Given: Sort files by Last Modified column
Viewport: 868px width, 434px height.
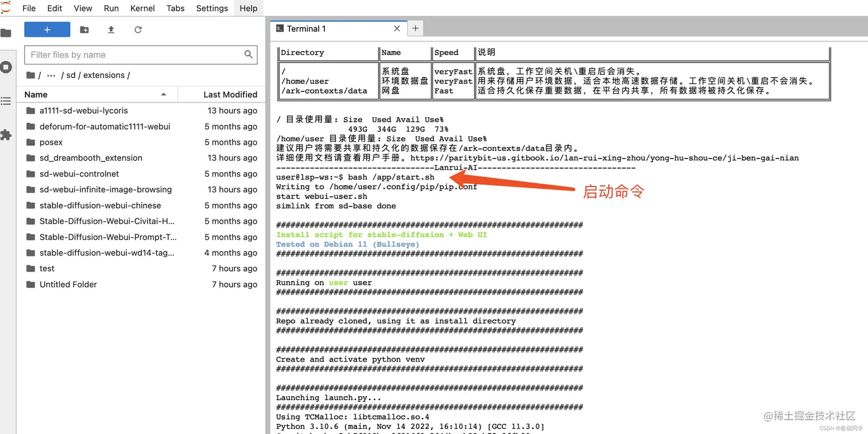Looking at the screenshot, I should click(x=230, y=94).
